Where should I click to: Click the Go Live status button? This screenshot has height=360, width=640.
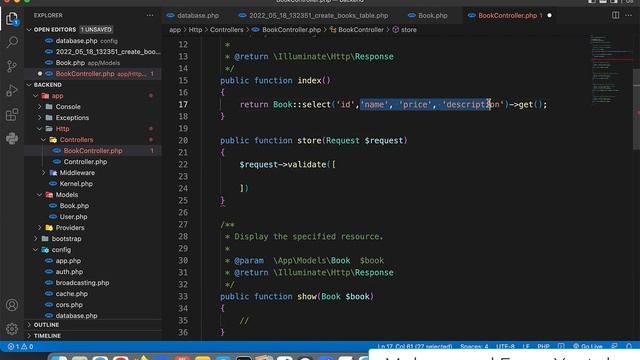pyautogui.click(x=588, y=347)
